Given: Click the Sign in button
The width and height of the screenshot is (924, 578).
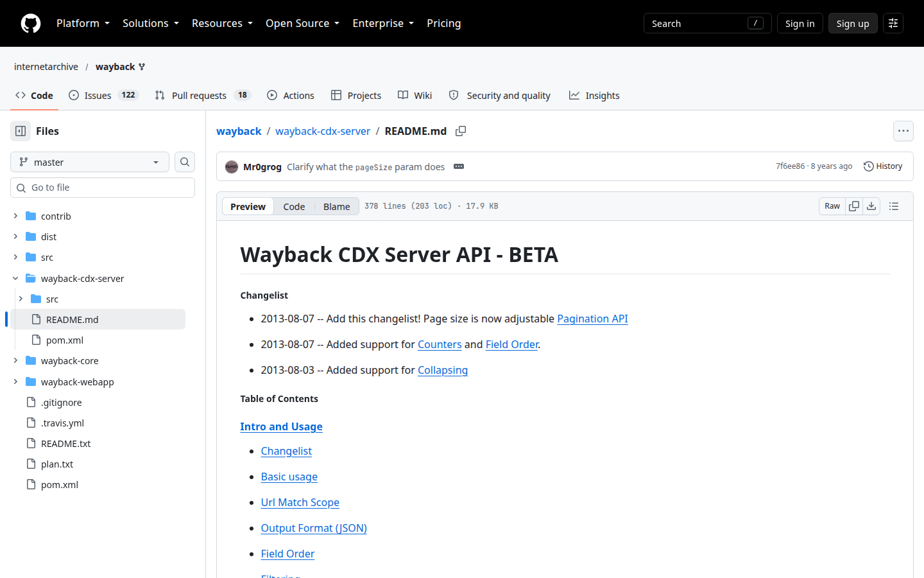Looking at the screenshot, I should click(800, 23).
